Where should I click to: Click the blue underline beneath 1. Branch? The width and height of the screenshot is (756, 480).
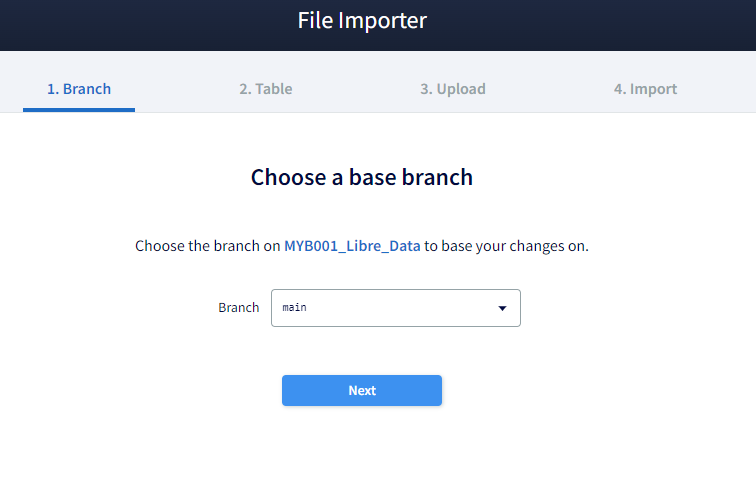click(x=79, y=110)
